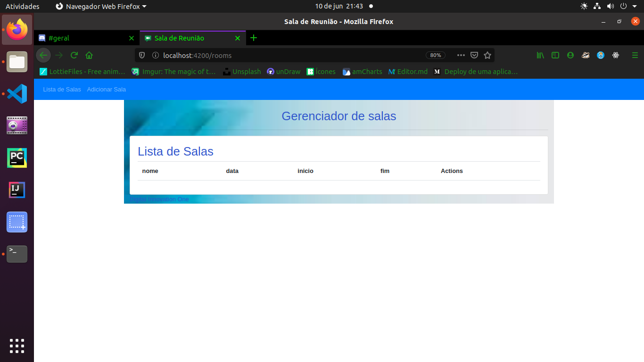Go back to the previous page
Screen dimensions: 644x362
point(43,55)
